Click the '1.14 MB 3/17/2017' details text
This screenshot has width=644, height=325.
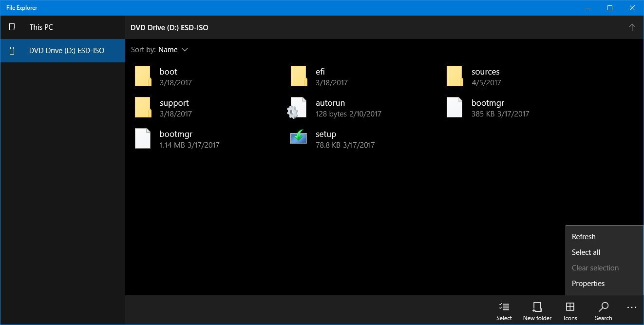189,145
